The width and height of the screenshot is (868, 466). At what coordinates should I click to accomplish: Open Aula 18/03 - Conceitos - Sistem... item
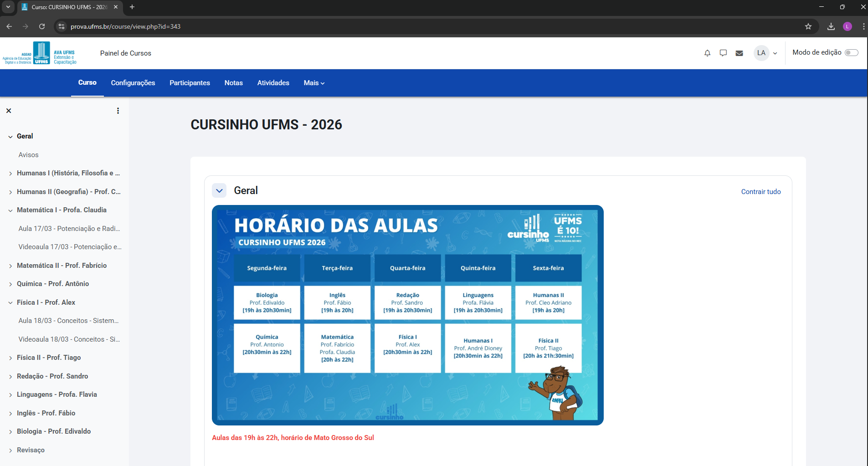[69, 320]
